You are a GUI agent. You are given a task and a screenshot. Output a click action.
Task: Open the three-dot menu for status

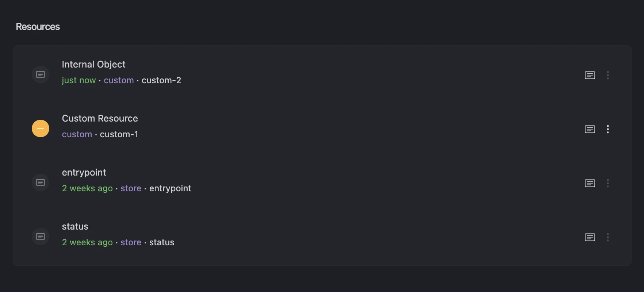608,237
